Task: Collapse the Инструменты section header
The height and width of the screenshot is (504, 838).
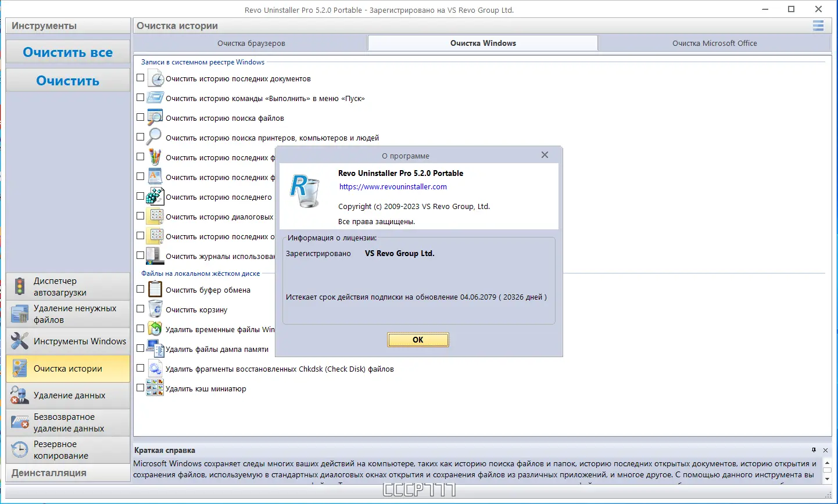Action: [67, 26]
